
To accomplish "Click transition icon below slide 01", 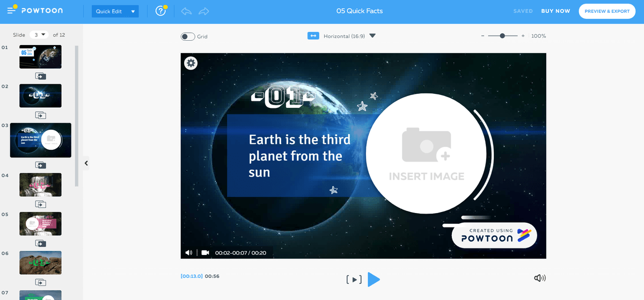I will click(x=40, y=76).
